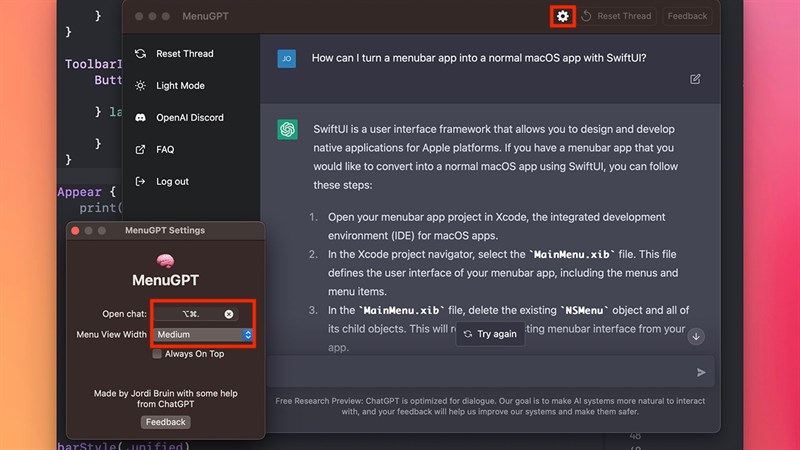
Task: Click the brain logo in the Settings window
Action: [x=165, y=261]
